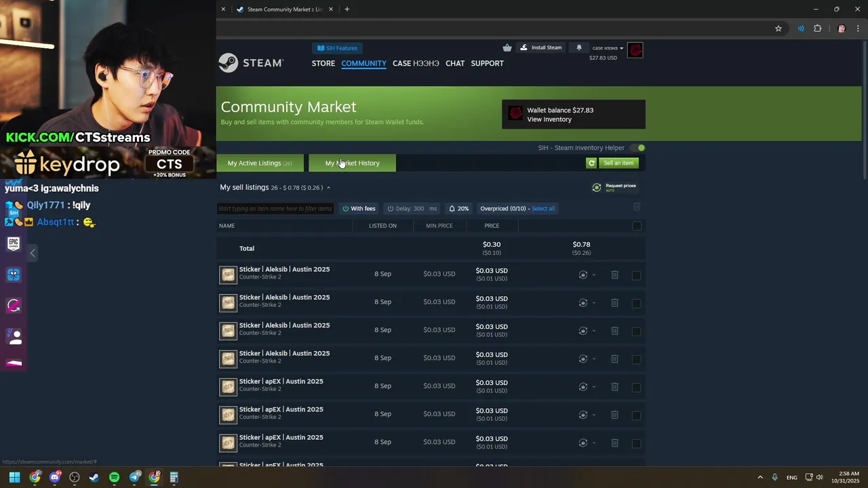Sort listings by the PRICE column header
This screenshot has width=868, height=488.
[x=492, y=226]
